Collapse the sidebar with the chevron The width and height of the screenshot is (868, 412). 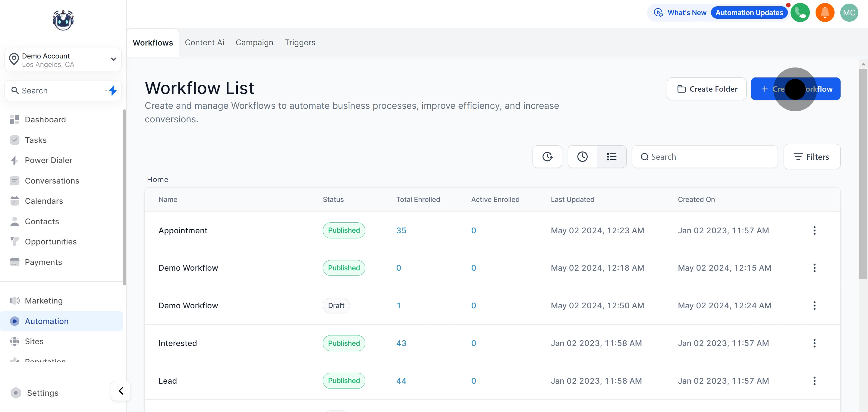coord(120,391)
